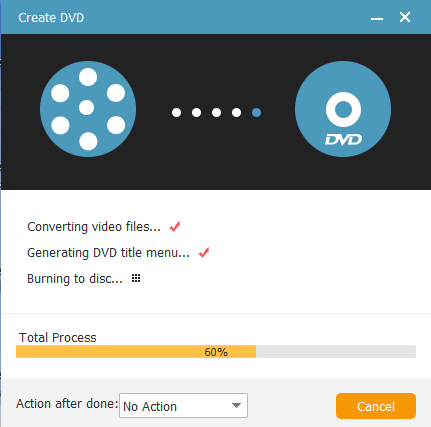Click the unfilled grey part of progress bar
This screenshot has width=431, height=427.
[336, 352]
